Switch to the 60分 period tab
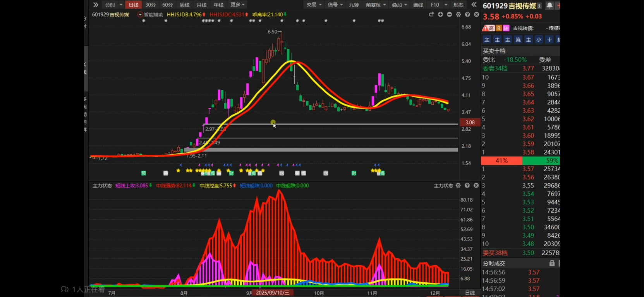 point(167,5)
